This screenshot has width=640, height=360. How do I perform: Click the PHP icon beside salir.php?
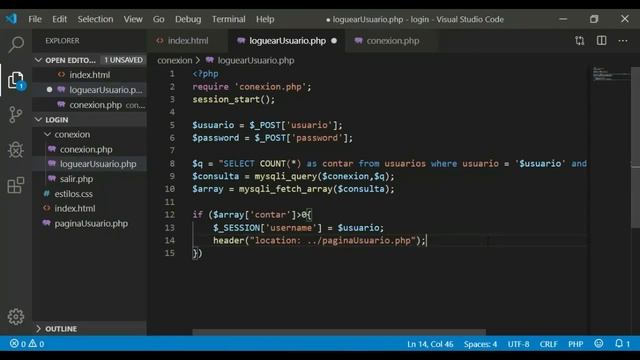click(52, 178)
